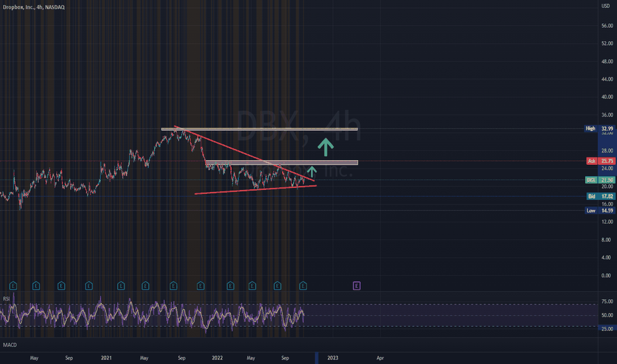Select the large green up arrow drawing
Image resolution: width=617 pixels, height=364 pixels.
[x=326, y=147]
